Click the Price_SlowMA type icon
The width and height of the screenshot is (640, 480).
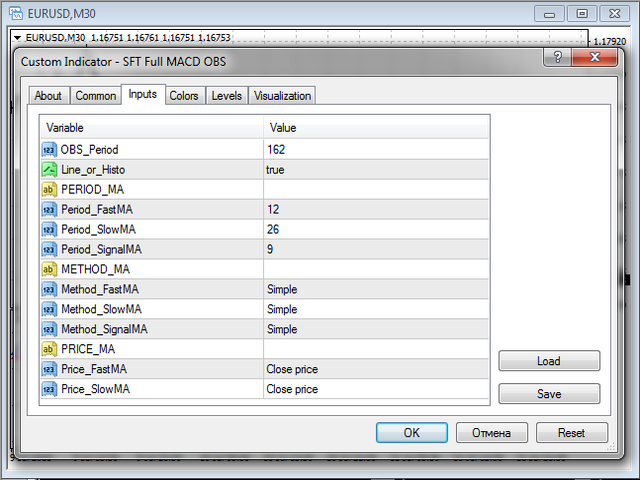coord(49,389)
